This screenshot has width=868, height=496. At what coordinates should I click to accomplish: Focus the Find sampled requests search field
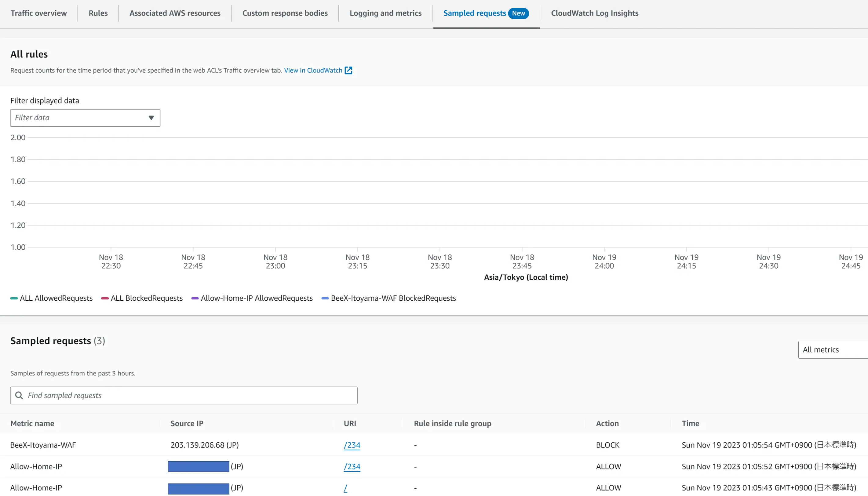click(x=184, y=395)
